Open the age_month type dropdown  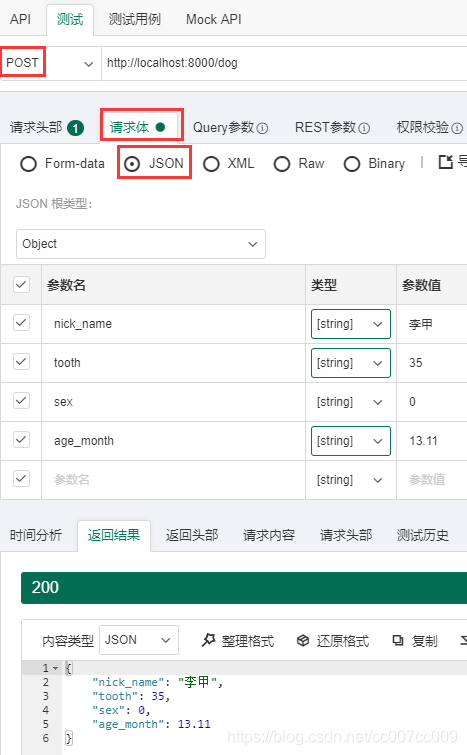[350, 441]
